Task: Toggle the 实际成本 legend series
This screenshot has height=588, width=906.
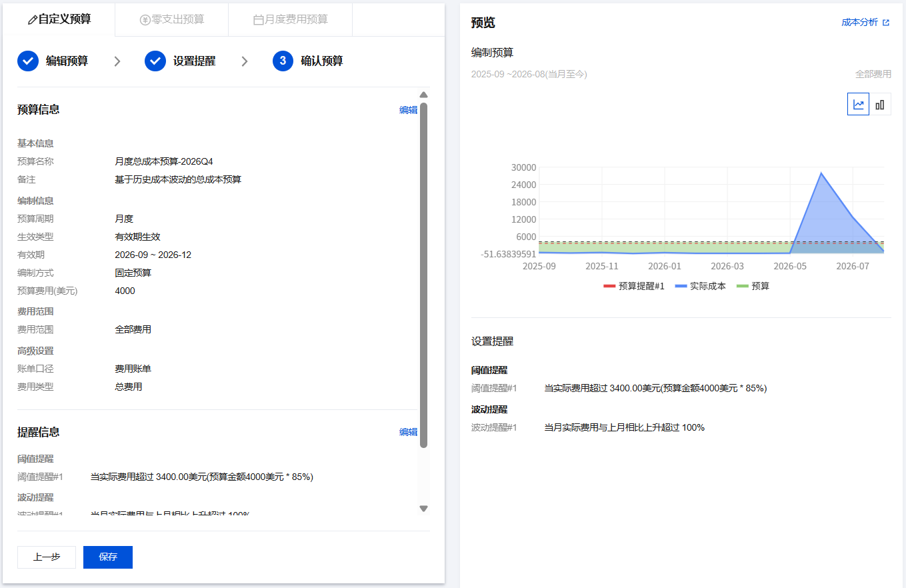Action: click(700, 286)
